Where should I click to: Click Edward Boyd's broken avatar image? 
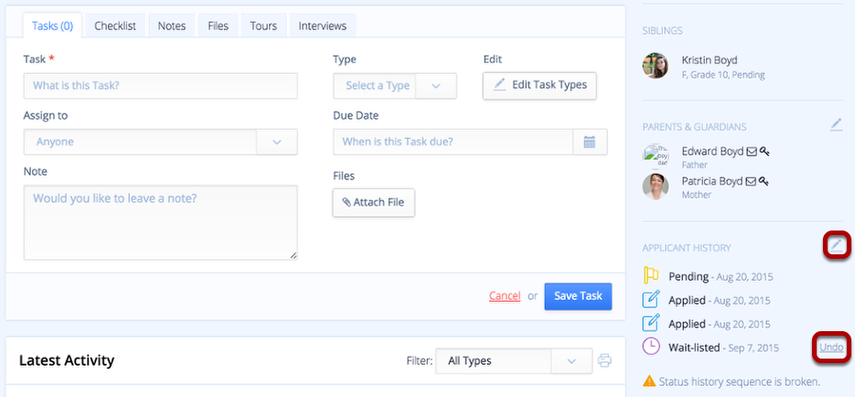click(x=655, y=157)
